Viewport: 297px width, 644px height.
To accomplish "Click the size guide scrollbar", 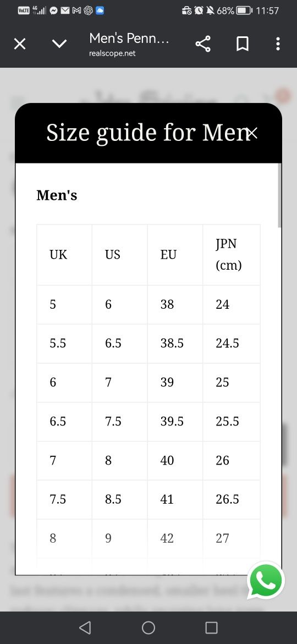I will coord(280,195).
